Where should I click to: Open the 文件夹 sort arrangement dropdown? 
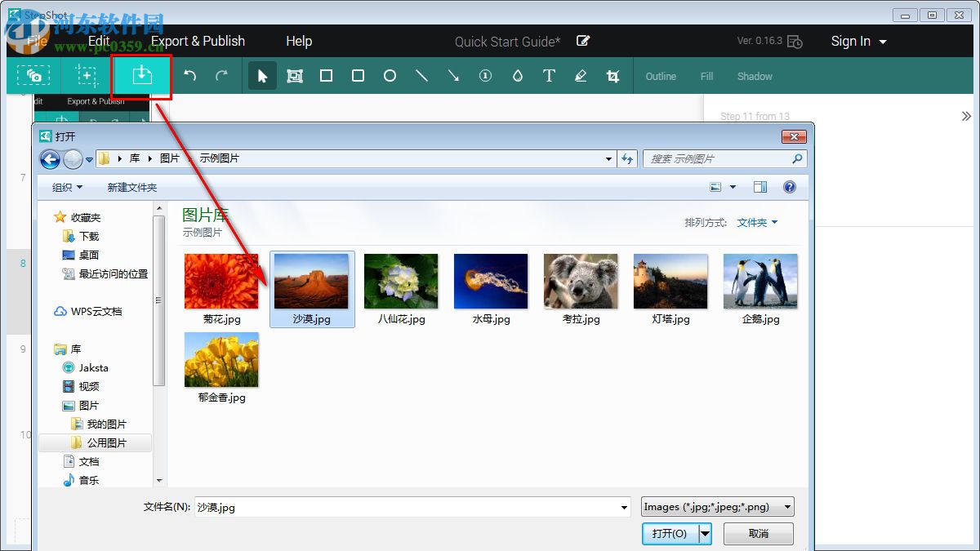pyautogui.click(x=757, y=222)
